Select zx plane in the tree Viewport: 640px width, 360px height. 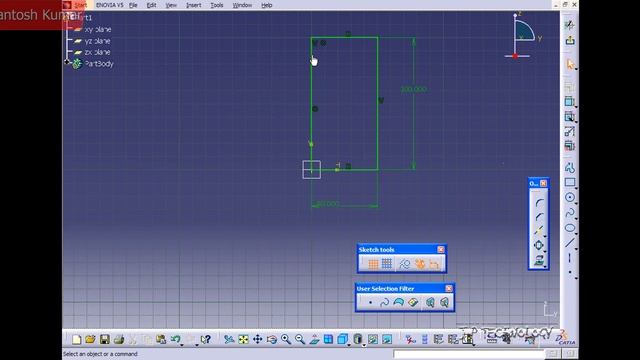97,52
